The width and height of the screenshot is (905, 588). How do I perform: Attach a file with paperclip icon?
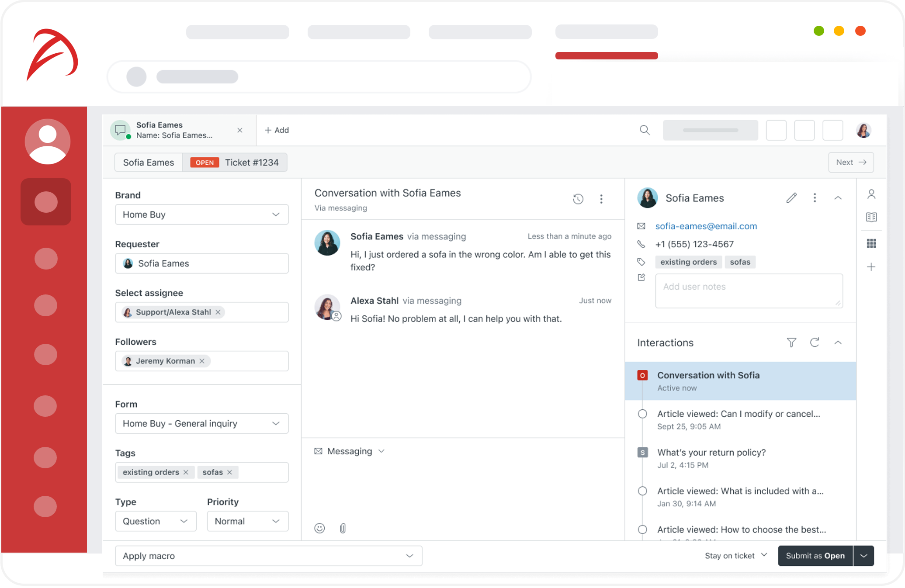pyautogui.click(x=343, y=528)
